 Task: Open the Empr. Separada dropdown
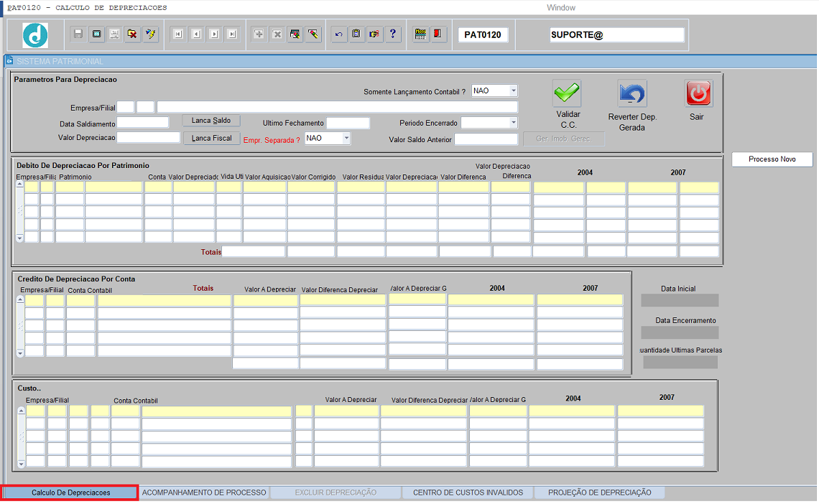(346, 138)
